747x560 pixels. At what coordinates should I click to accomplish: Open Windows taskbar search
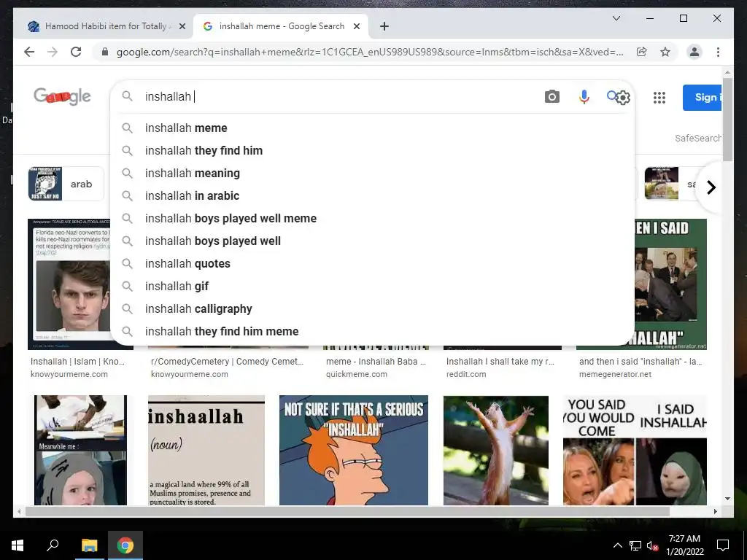click(x=53, y=545)
